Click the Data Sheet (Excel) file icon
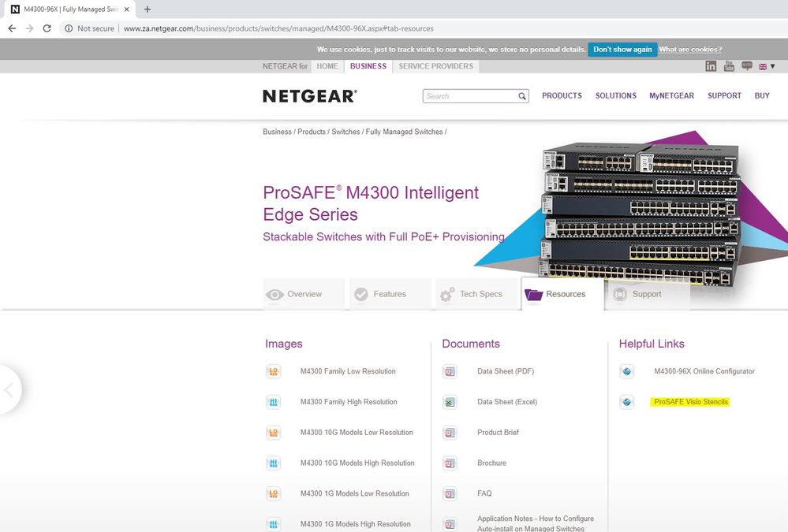Screen dimensions: 788x532 click(x=450, y=402)
